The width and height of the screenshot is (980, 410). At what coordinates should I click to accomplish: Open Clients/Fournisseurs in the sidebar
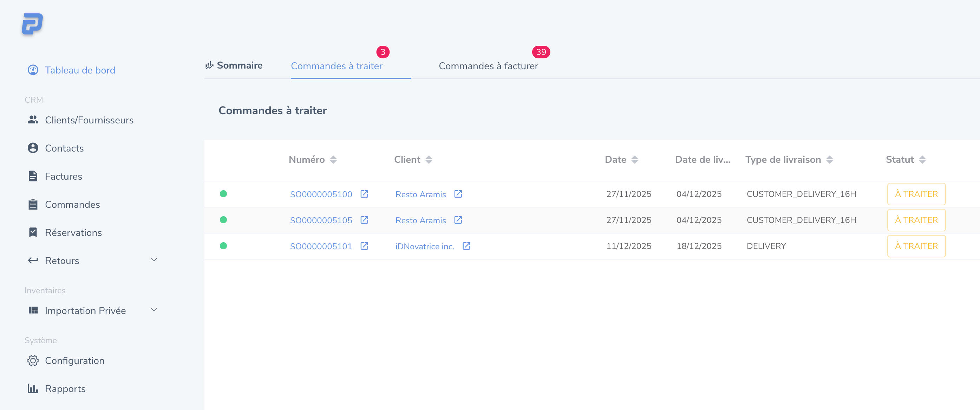[x=89, y=120]
